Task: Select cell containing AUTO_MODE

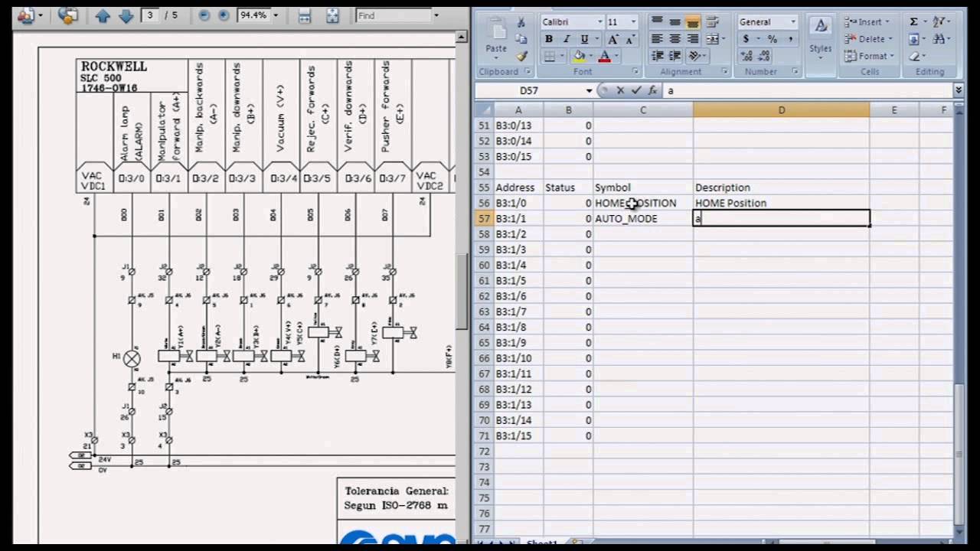Action: [643, 219]
